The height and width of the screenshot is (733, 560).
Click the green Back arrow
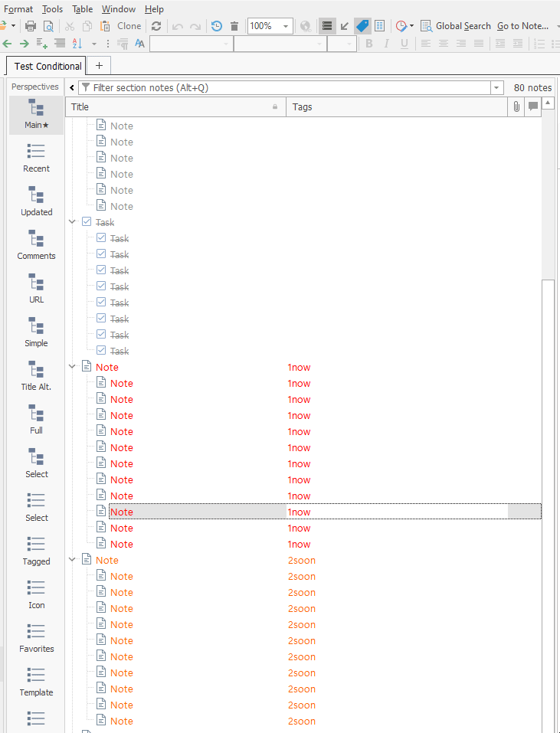[7, 44]
